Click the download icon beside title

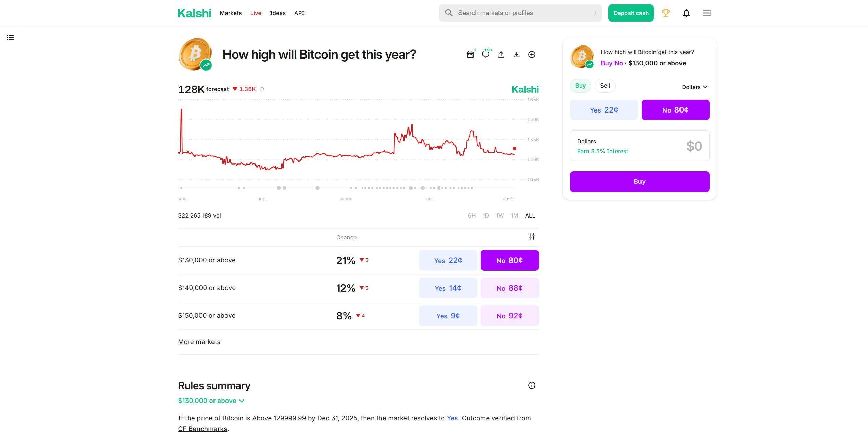point(516,55)
